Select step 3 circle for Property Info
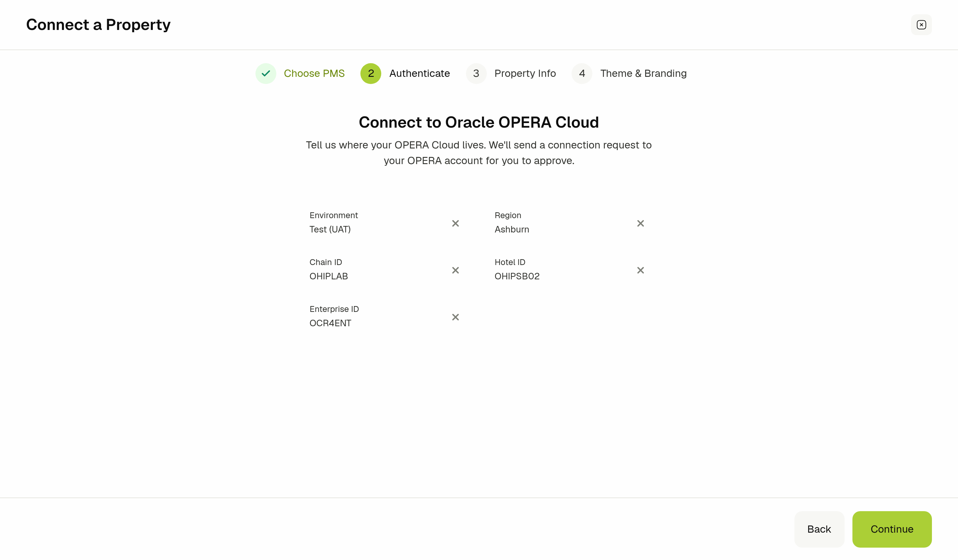 (x=476, y=73)
